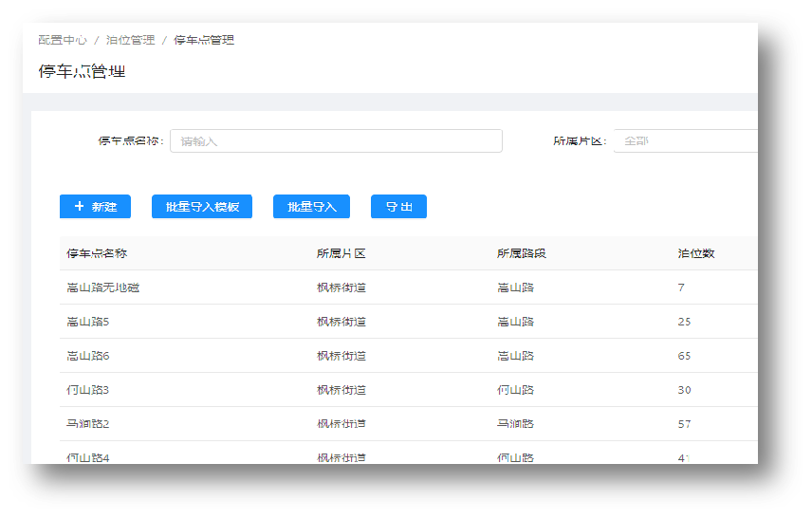Select 停车点管理 breadcrumb item
This screenshot has height=519, width=812.
coord(204,40)
